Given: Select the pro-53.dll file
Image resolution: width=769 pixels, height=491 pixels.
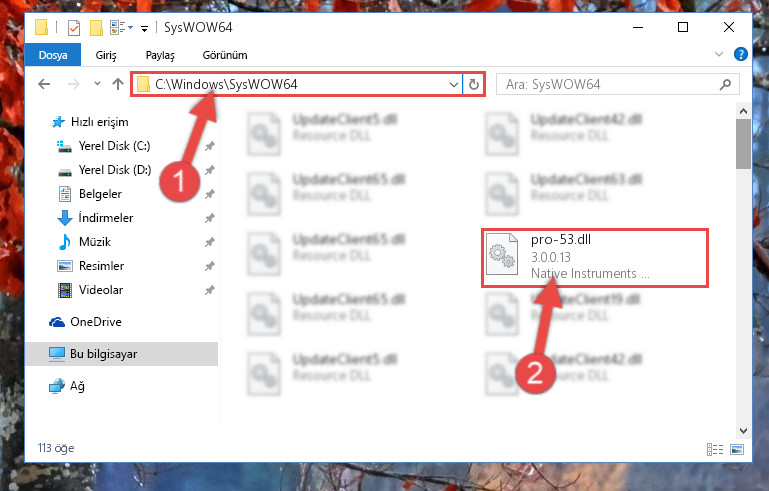Looking at the screenshot, I should pos(595,258).
